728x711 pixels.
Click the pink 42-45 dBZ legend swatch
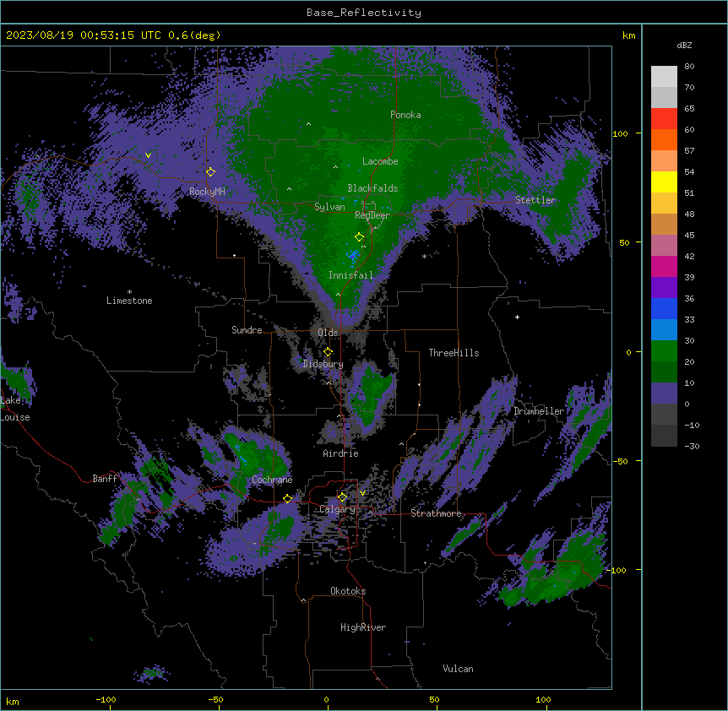tap(664, 245)
